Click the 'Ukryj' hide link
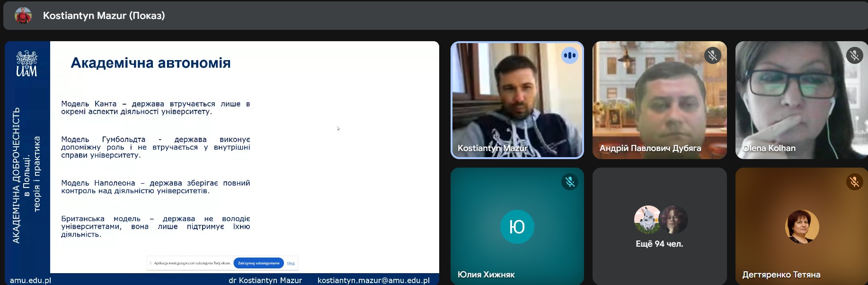 coord(291,263)
